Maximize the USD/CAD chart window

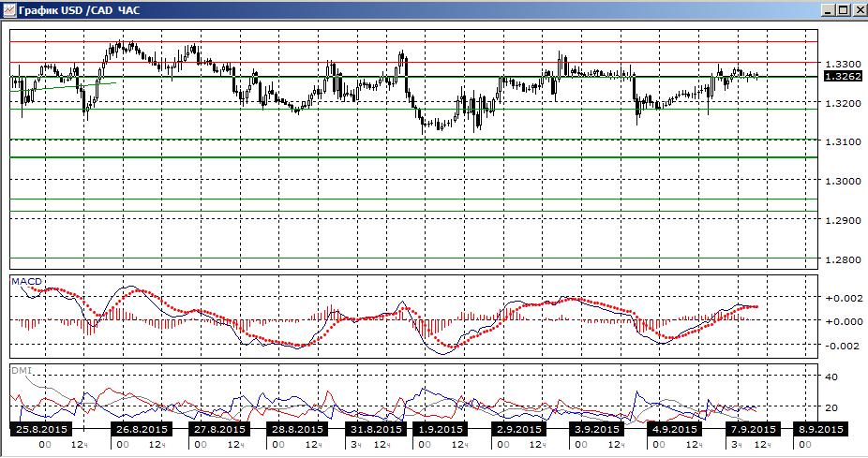844,9
